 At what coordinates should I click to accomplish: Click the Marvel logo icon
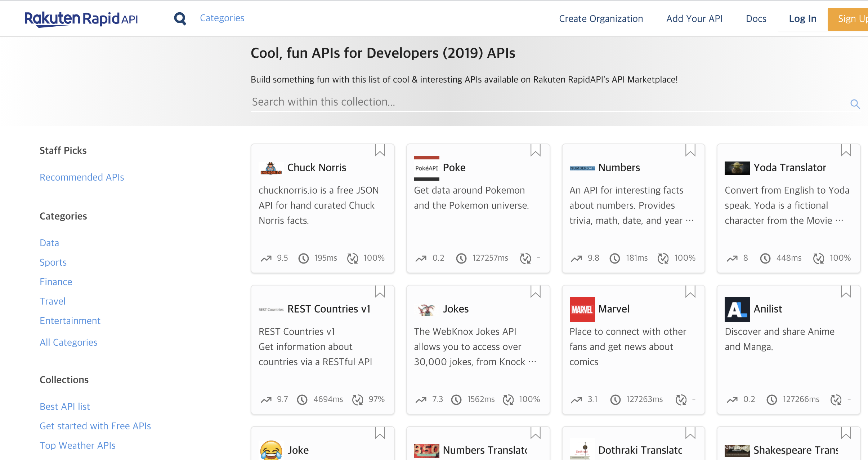pyautogui.click(x=582, y=309)
